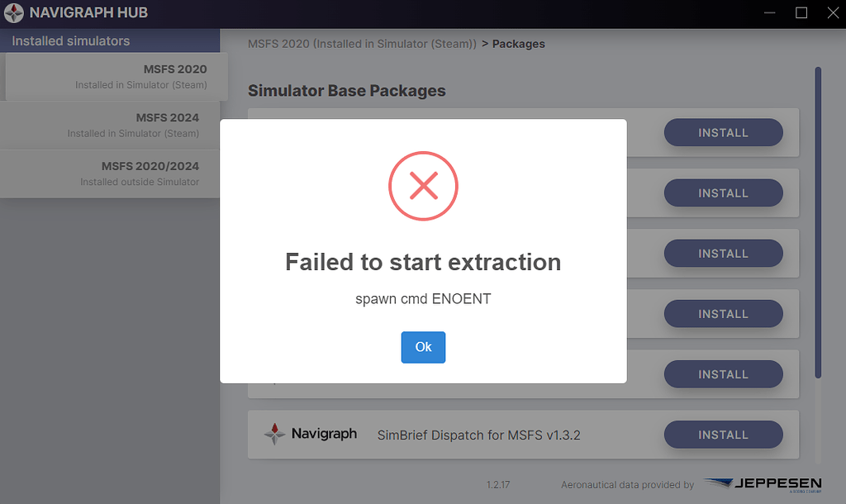Click the version number 1.2.17
Image resolution: width=846 pixels, height=504 pixels.
tap(498, 485)
